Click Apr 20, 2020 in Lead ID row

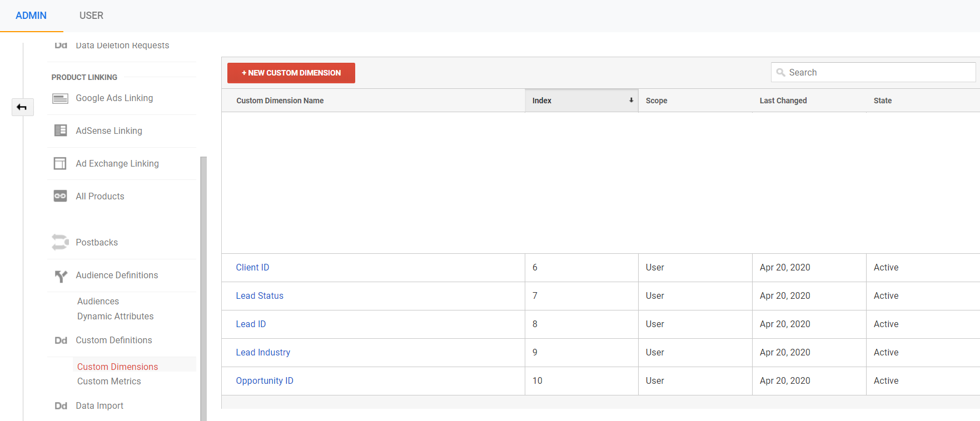pyautogui.click(x=785, y=324)
